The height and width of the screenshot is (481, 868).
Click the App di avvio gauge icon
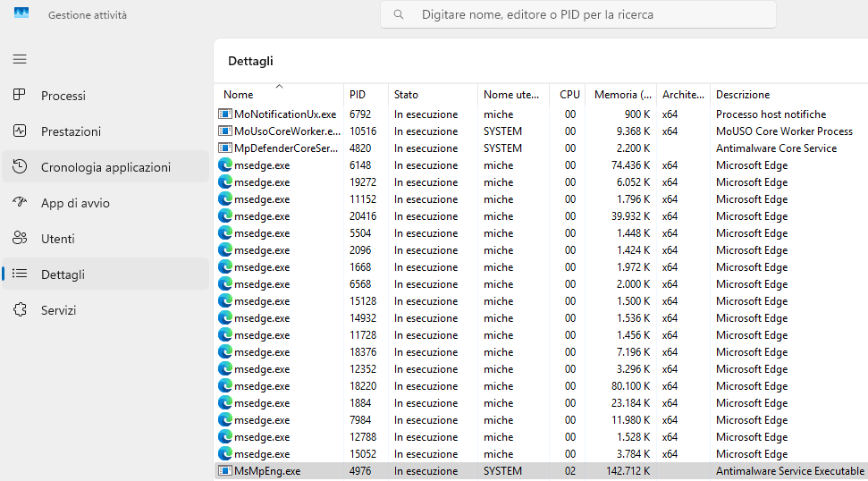(x=20, y=203)
